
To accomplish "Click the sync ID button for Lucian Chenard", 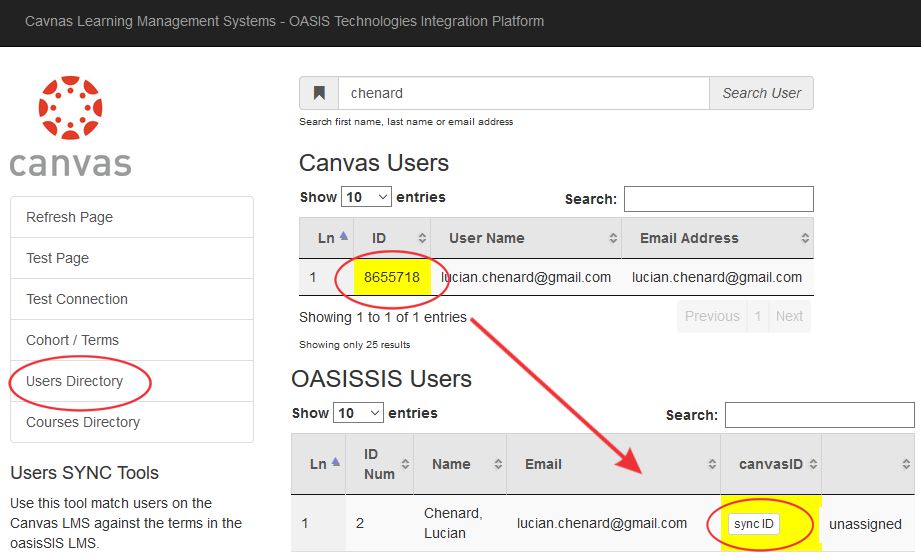I will click(754, 524).
